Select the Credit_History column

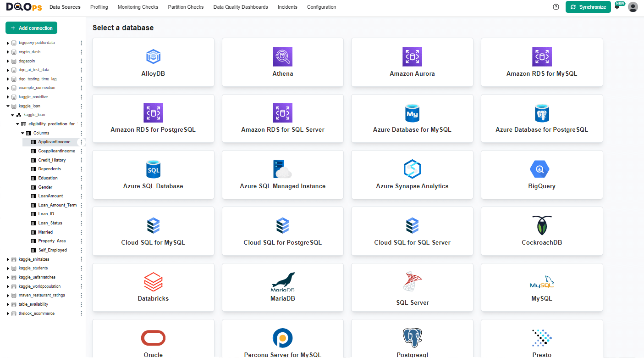pos(52,160)
